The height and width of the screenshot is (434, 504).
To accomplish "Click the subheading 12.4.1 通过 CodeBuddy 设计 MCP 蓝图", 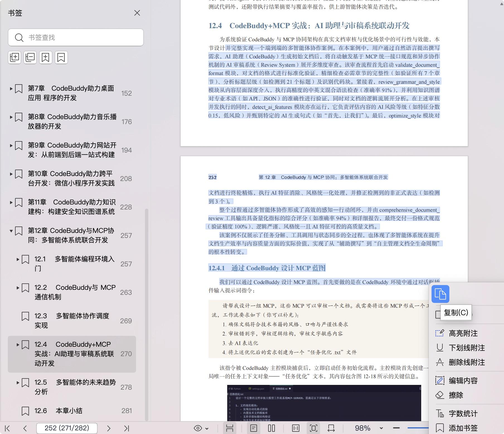I will pos(267,268).
